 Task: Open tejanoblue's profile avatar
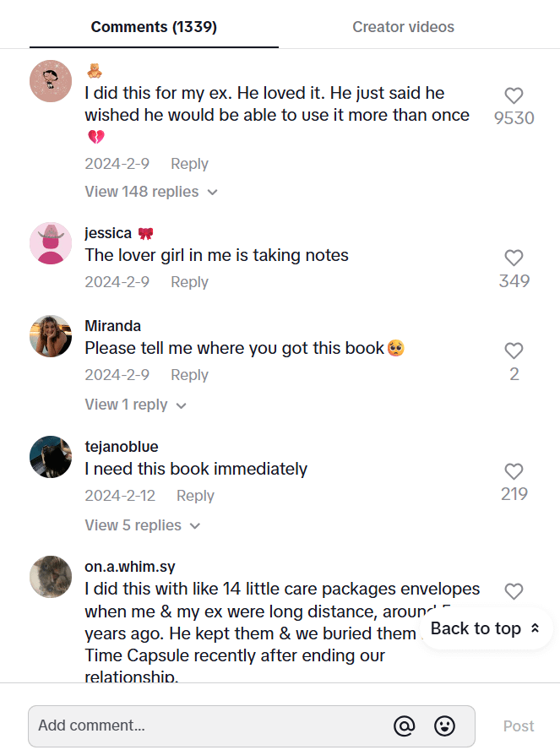[x=51, y=457]
